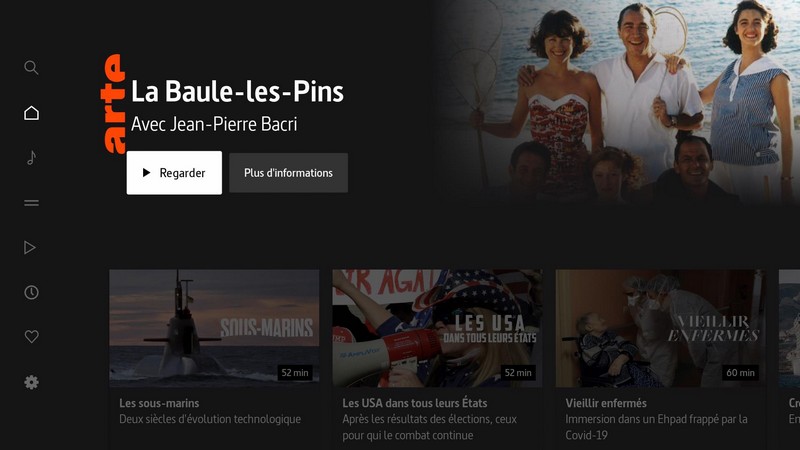Open the Vieillir enfermés title text
Viewport: 800px width, 450px height.
[606, 403]
